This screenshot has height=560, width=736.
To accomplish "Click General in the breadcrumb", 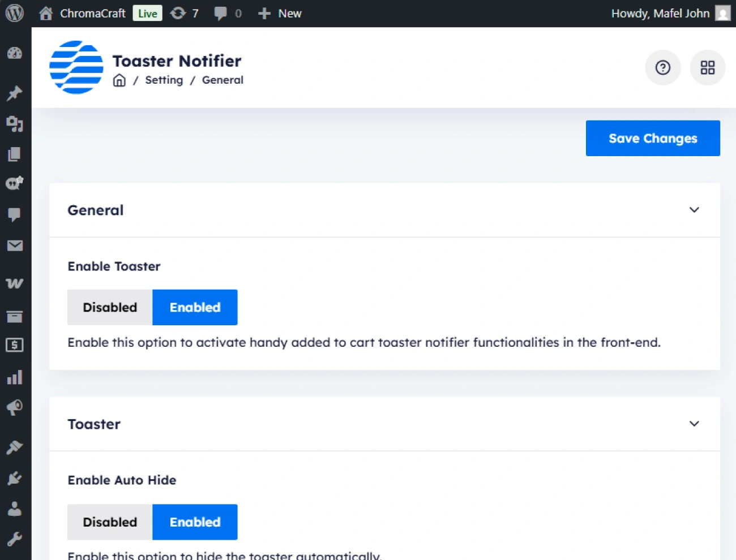I will pos(222,80).
